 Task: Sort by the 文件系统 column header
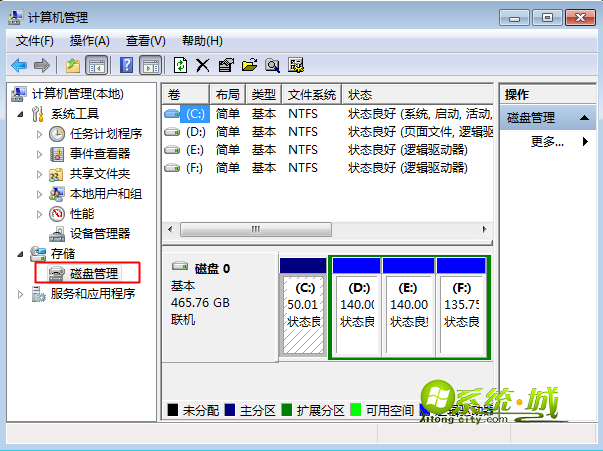pyautogui.click(x=312, y=94)
